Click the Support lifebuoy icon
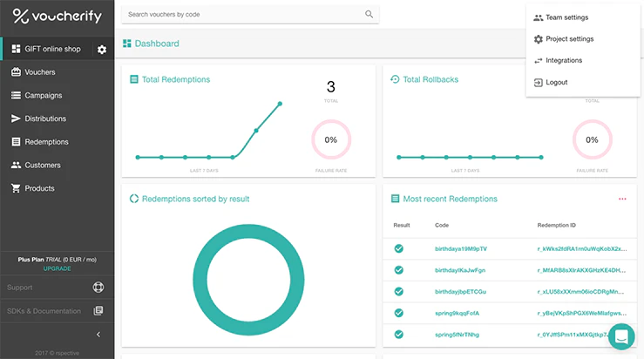This screenshot has height=359, width=644. 98,288
